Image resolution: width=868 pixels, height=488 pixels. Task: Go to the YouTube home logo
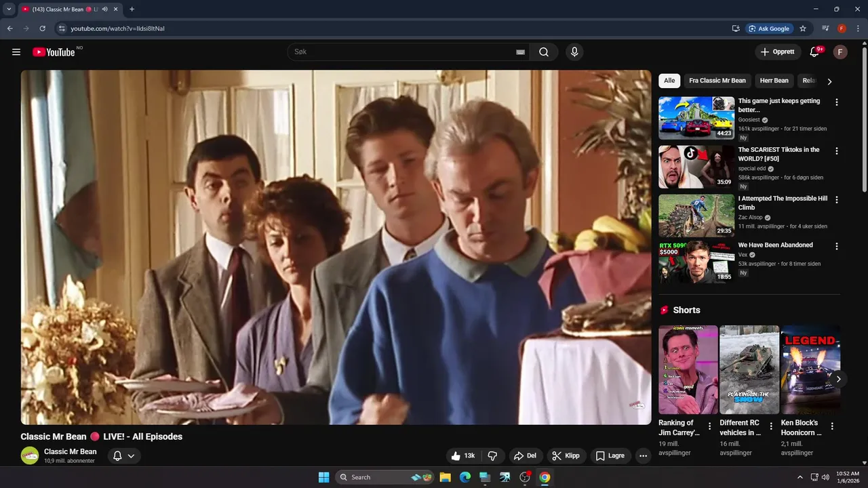pyautogui.click(x=54, y=52)
